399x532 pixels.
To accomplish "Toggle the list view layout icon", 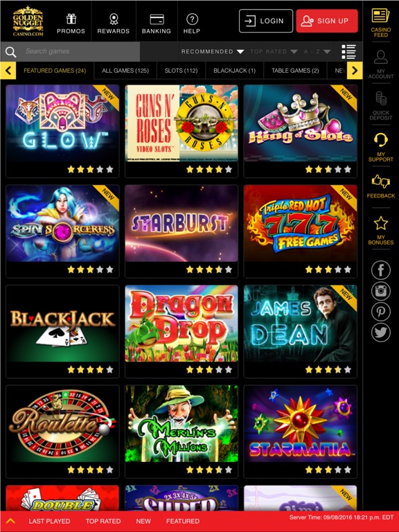I will point(349,51).
